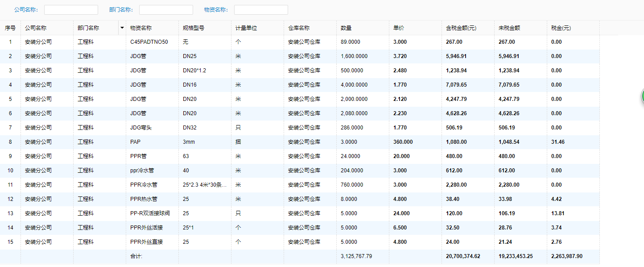Click the tax value 31.46
The image size is (644, 267).
557,142
